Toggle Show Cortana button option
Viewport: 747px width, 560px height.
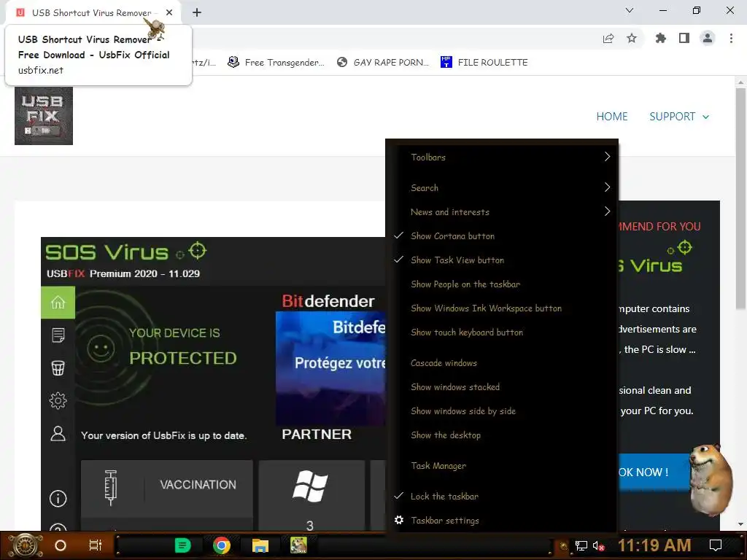click(502, 236)
